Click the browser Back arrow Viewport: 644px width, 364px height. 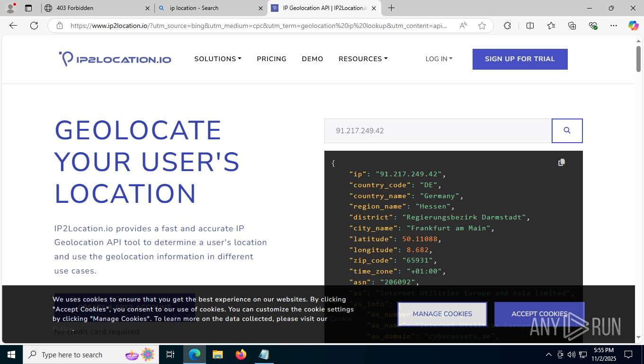click(13, 26)
